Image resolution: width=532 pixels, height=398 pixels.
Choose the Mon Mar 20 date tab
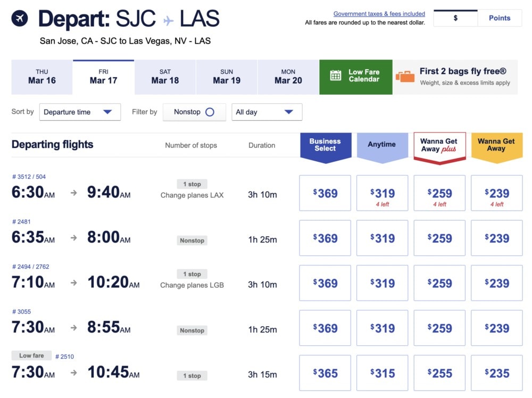click(288, 77)
